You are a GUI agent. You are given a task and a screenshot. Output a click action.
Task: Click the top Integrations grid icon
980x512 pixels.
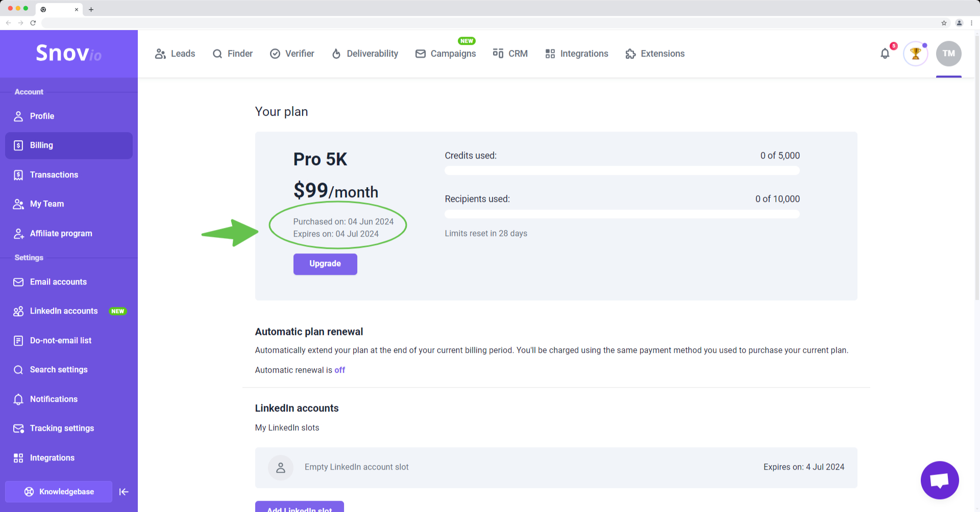coord(550,54)
